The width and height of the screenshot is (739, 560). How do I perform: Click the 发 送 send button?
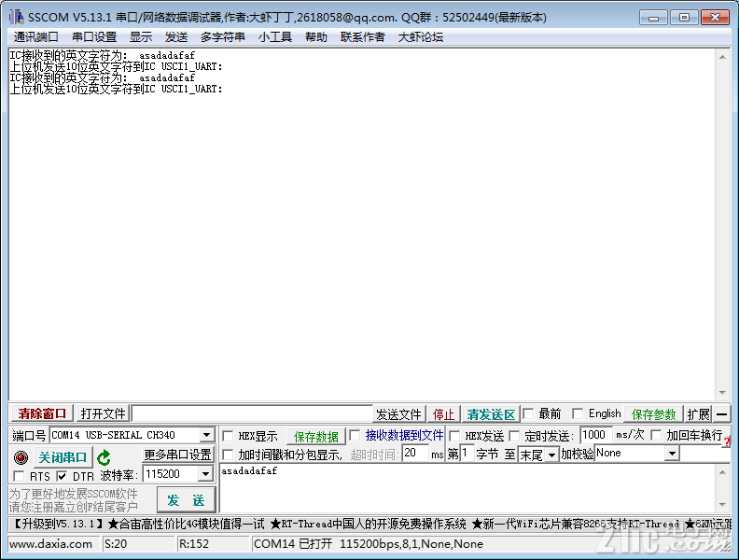[x=187, y=500]
